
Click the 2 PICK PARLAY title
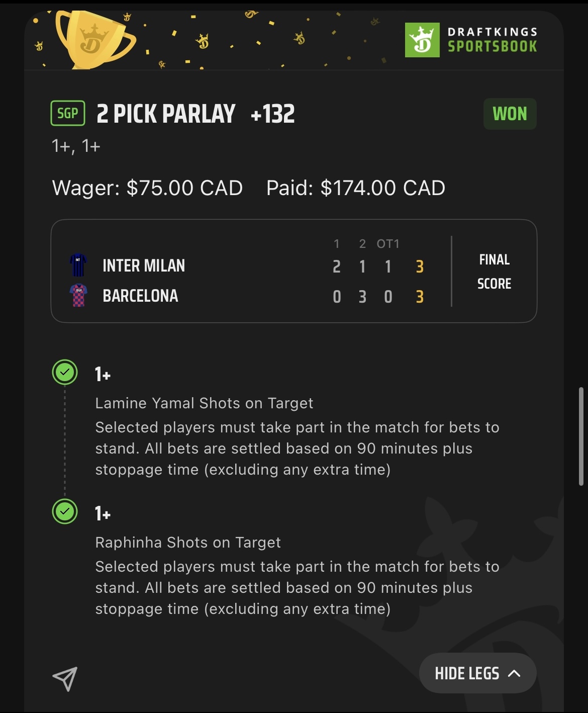166,114
